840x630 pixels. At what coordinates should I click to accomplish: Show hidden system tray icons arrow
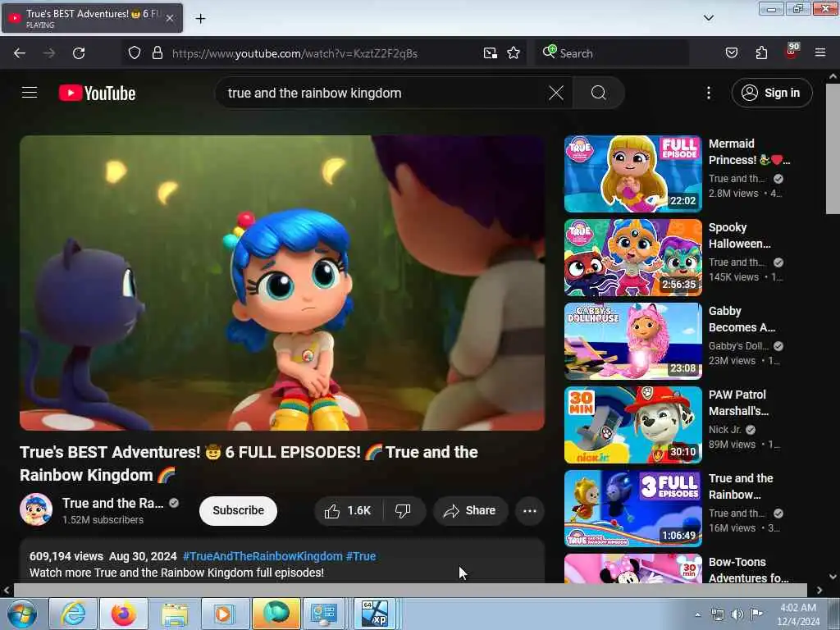coord(697,614)
